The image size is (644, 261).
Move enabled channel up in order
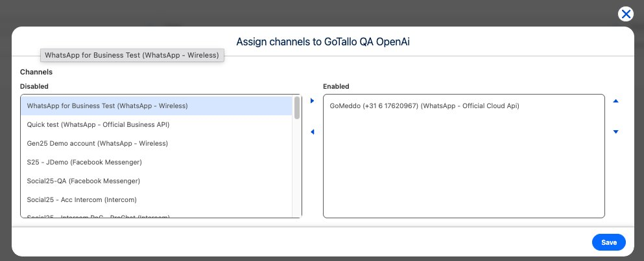[615, 101]
